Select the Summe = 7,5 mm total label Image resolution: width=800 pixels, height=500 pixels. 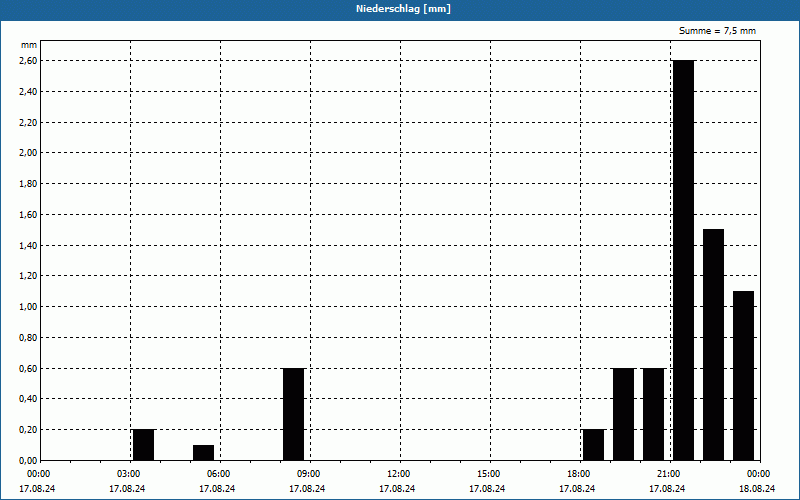point(717,31)
